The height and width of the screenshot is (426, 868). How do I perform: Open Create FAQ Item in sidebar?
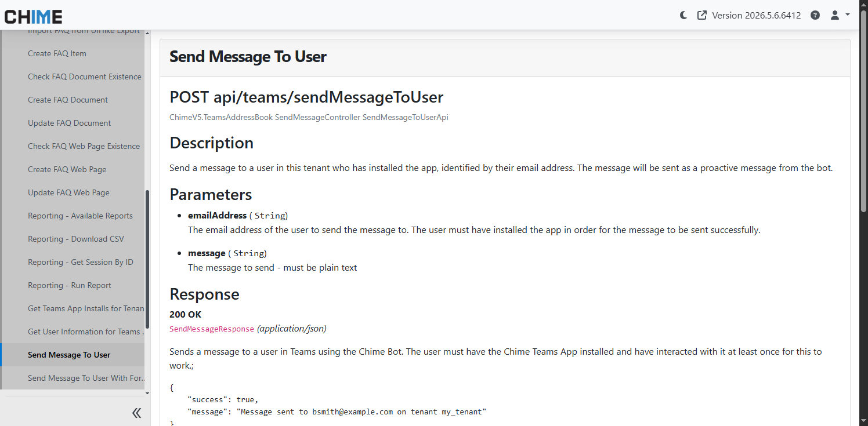pos(57,53)
